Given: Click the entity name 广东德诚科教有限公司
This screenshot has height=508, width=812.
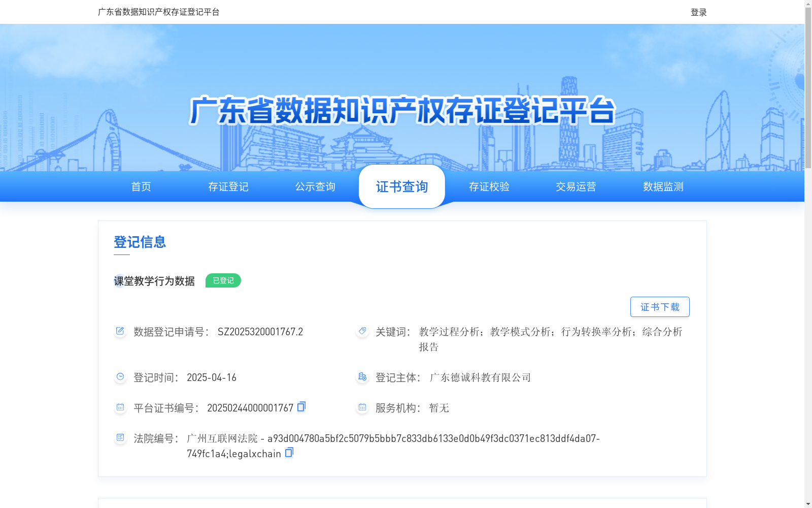Looking at the screenshot, I should click(x=480, y=377).
